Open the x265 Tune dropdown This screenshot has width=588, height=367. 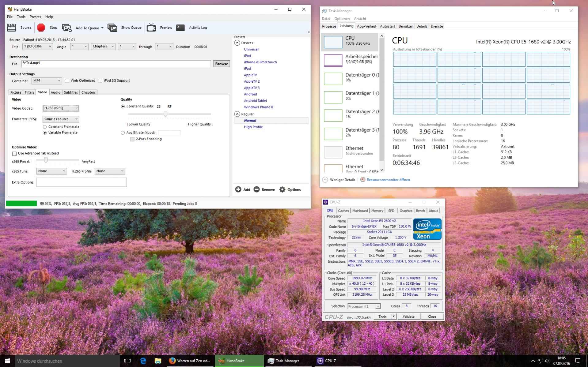tap(51, 171)
